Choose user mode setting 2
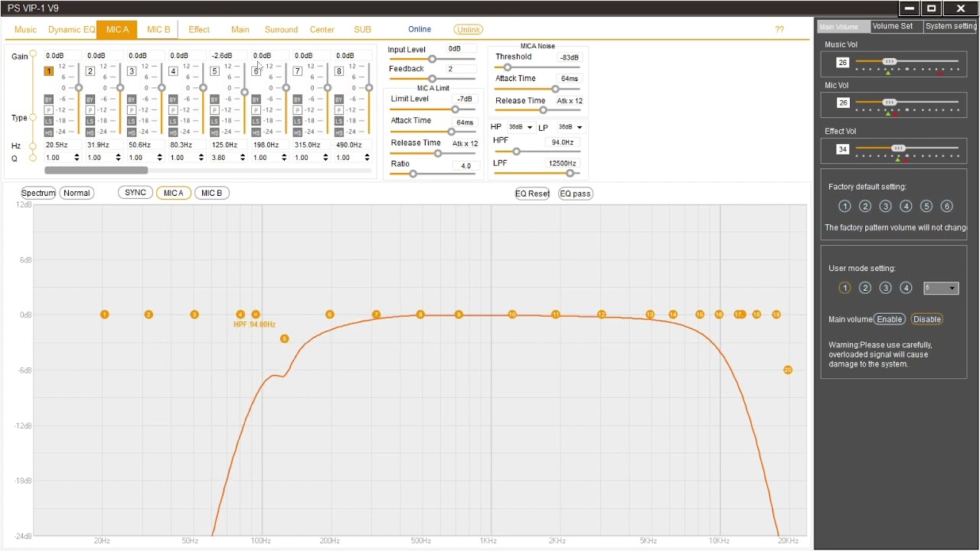Image resolution: width=980 pixels, height=551 pixels. click(865, 288)
